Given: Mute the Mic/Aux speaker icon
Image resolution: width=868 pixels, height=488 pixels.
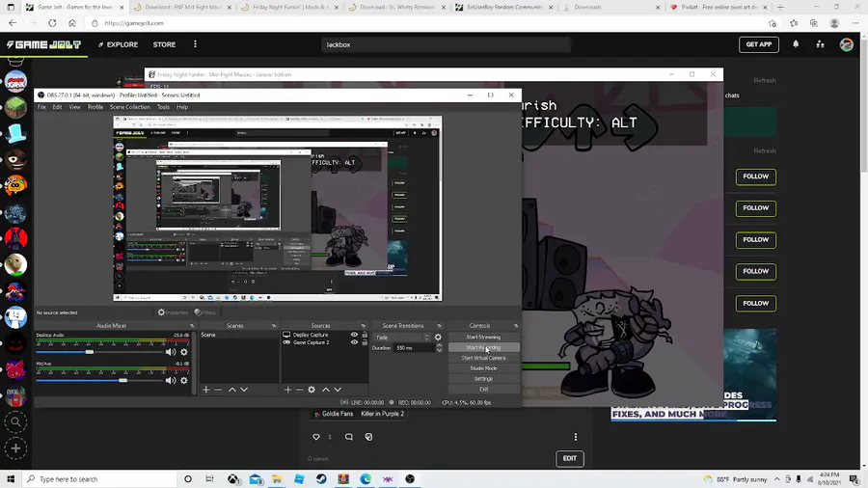Looking at the screenshot, I should click(x=171, y=381).
